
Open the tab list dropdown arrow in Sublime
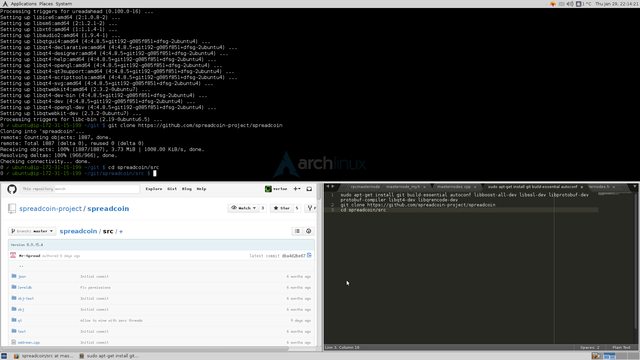click(x=635, y=187)
